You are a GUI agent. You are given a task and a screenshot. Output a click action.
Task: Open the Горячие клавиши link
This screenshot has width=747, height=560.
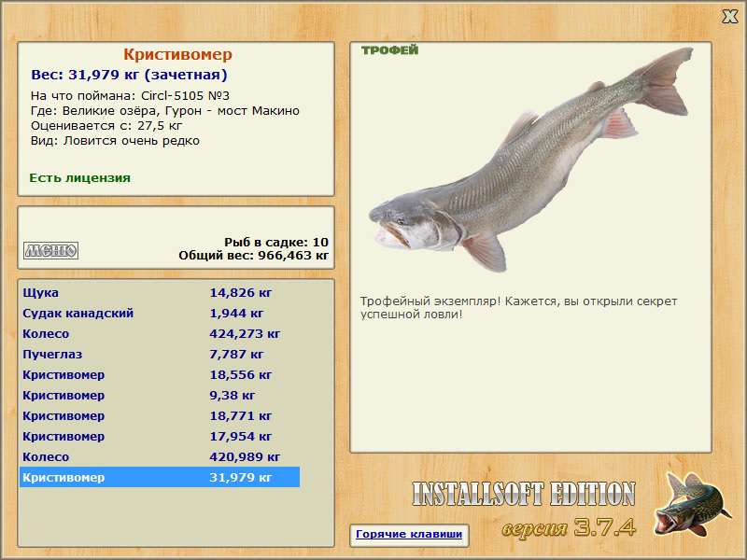click(x=408, y=535)
